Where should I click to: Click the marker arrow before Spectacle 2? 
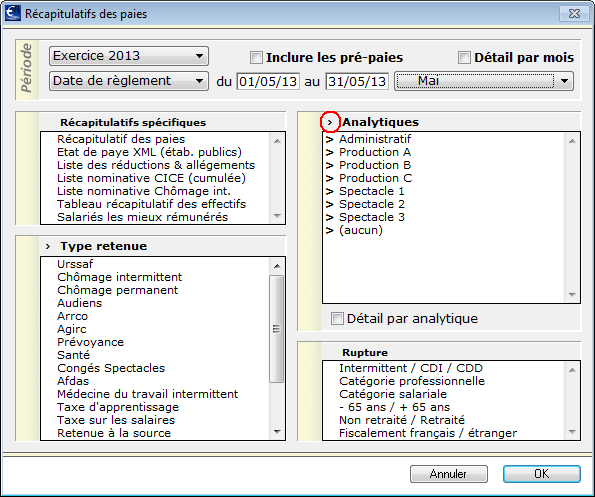[x=329, y=204]
